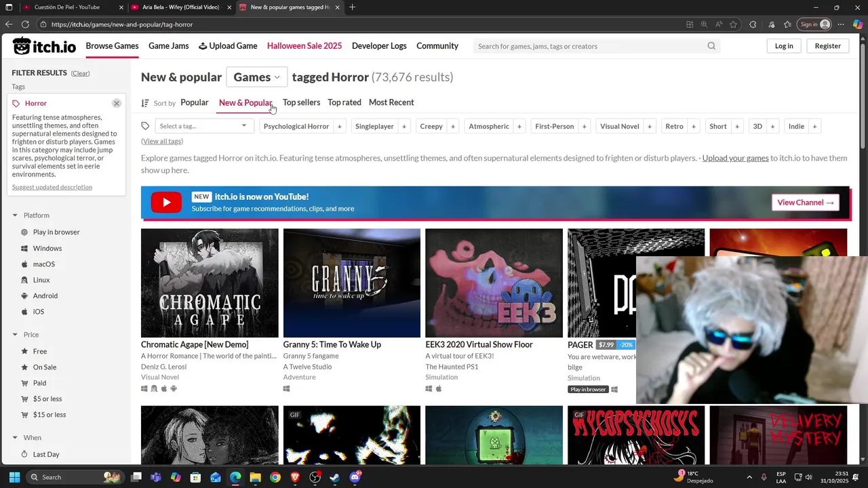
Task: Click the Log in button
Action: click(784, 46)
